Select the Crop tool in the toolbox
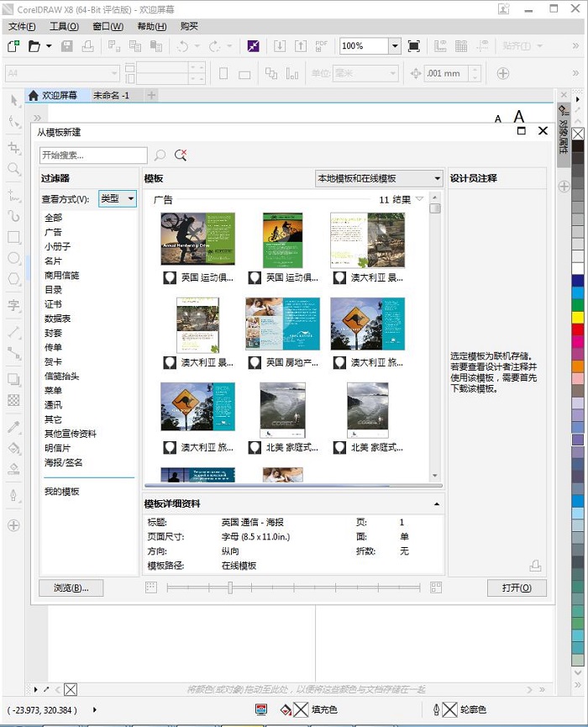This screenshot has height=727, width=588. (13, 147)
